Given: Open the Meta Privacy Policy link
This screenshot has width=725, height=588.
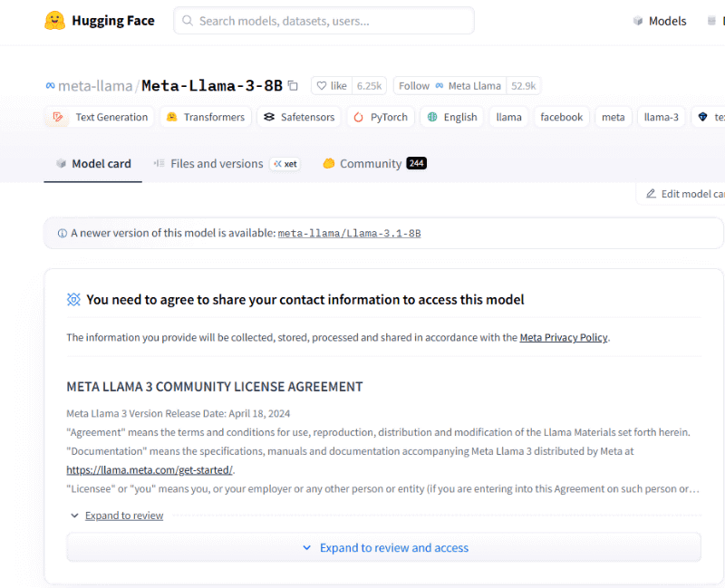Looking at the screenshot, I should (x=564, y=337).
